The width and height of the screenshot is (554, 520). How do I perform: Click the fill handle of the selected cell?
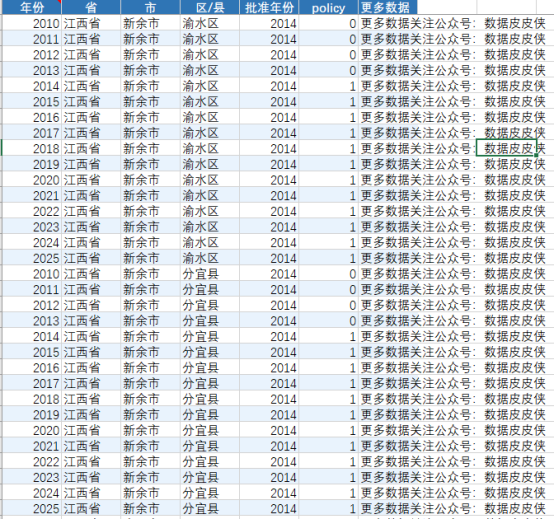pos(536,155)
